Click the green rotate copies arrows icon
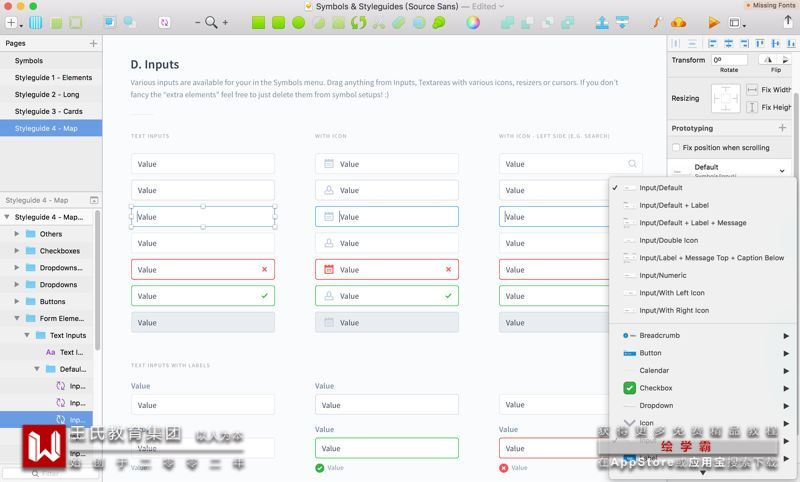 pos(359,22)
